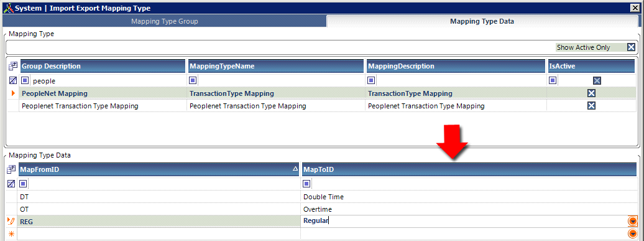Clear filter row icon in Mapping Type Data grid
This screenshot has width=644, height=241.
(x=11, y=184)
